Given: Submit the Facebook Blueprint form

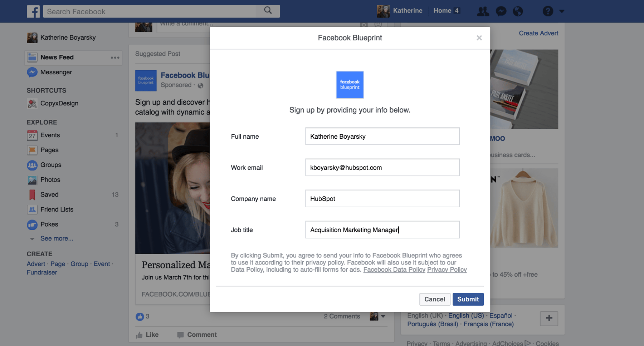Looking at the screenshot, I should pyautogui.click(x=468, y=299).
